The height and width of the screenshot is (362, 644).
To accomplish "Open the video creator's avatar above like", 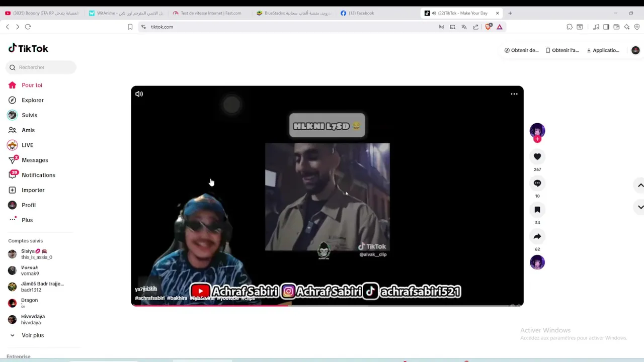I will click(537, 131).
